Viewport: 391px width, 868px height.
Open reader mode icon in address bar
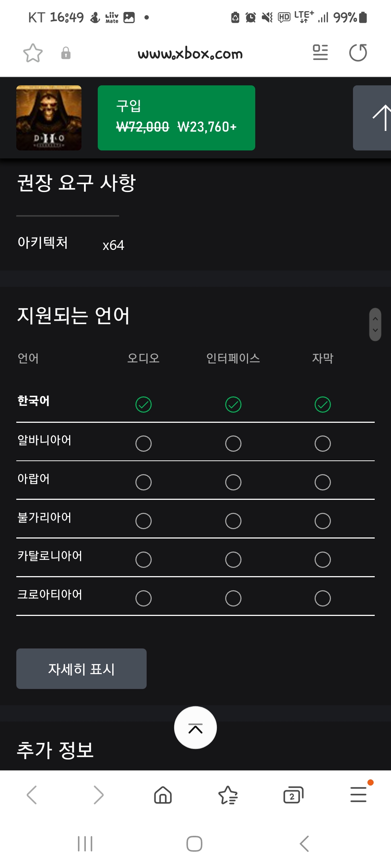click(x=320, y=53)
